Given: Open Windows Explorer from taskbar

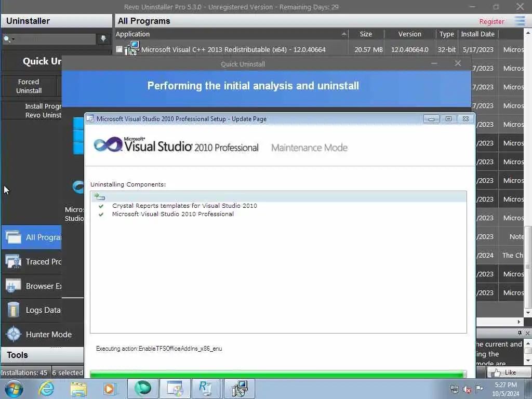Looking at the screenshot, I should 78,389.
